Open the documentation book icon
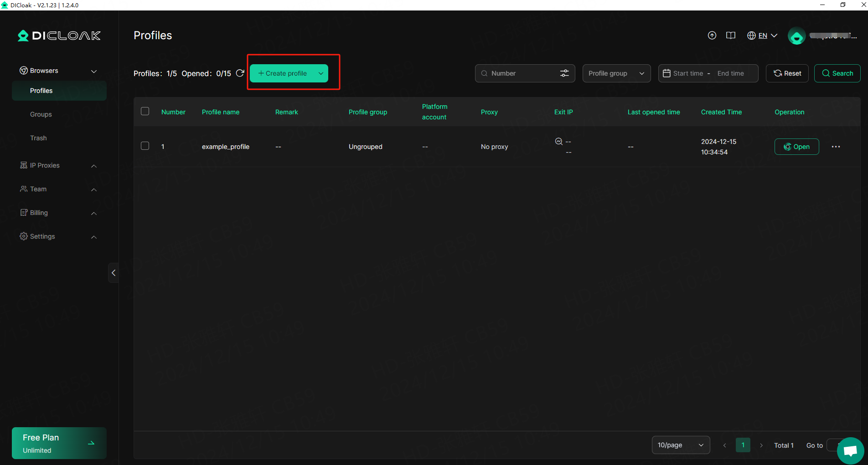Screen dimensions: 868x465 (730, 36)
